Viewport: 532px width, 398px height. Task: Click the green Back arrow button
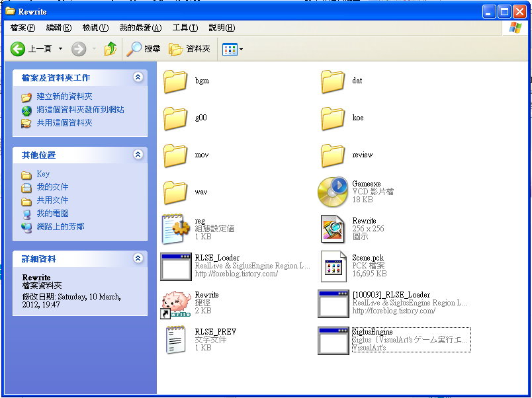18,49
